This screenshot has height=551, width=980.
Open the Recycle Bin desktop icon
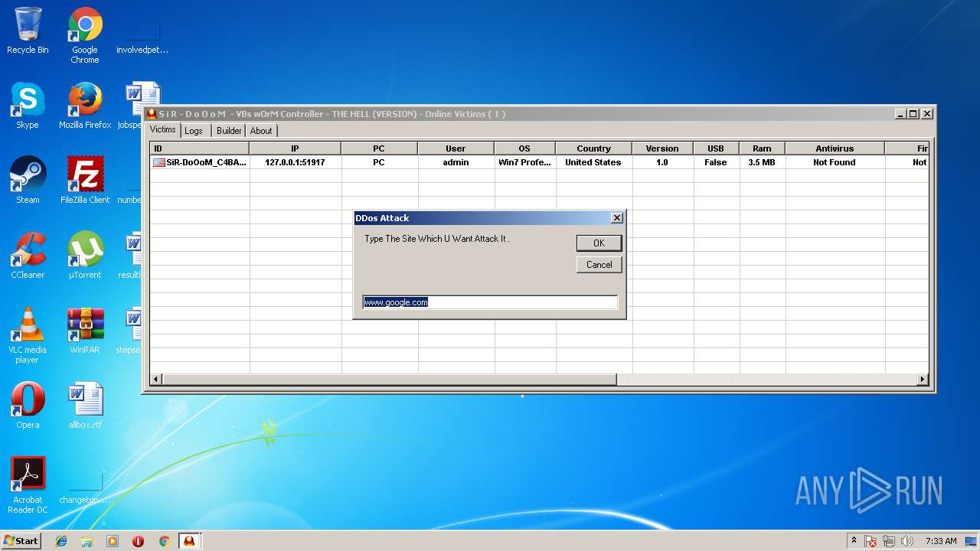tap(28, 31)
